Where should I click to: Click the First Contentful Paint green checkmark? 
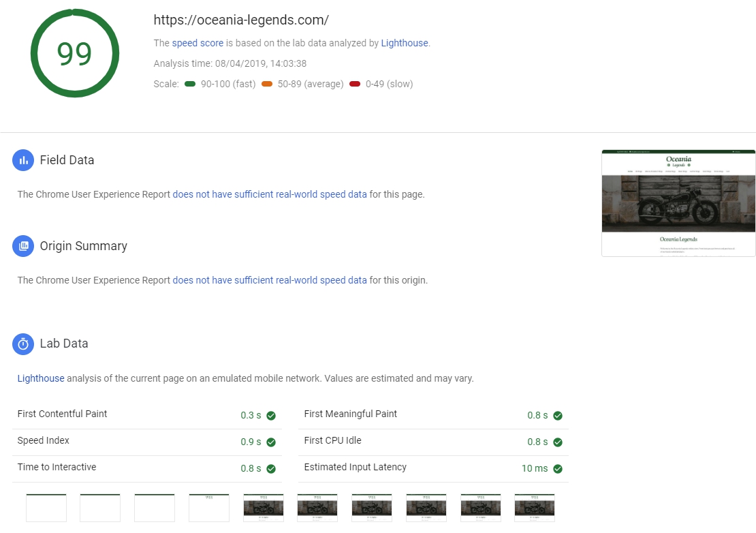tap(271, 416)
